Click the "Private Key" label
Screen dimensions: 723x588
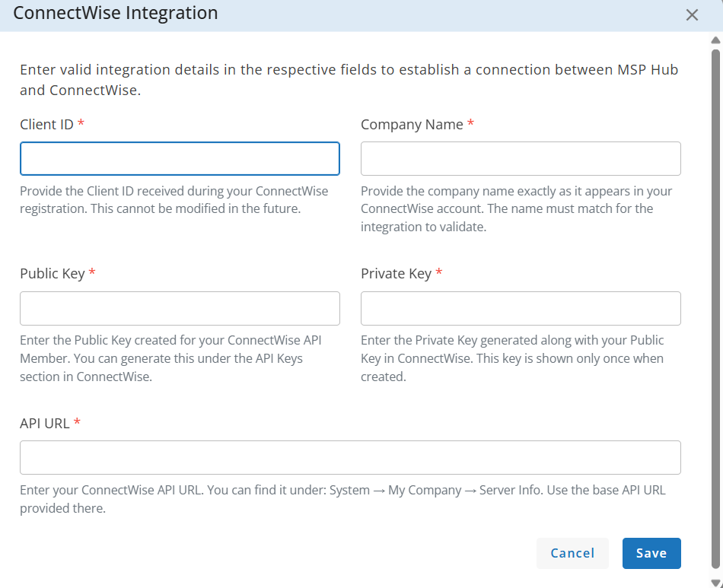pos(396,274)
